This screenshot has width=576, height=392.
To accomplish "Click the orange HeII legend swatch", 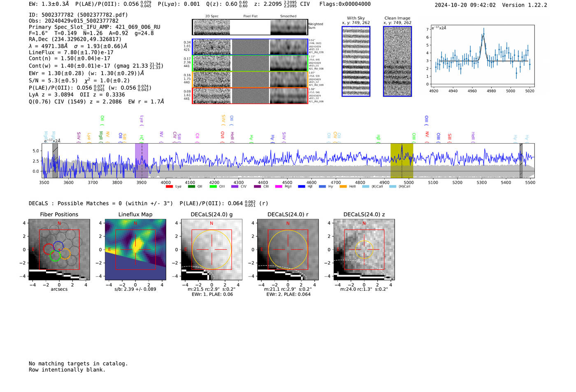I will click(343, 187).
